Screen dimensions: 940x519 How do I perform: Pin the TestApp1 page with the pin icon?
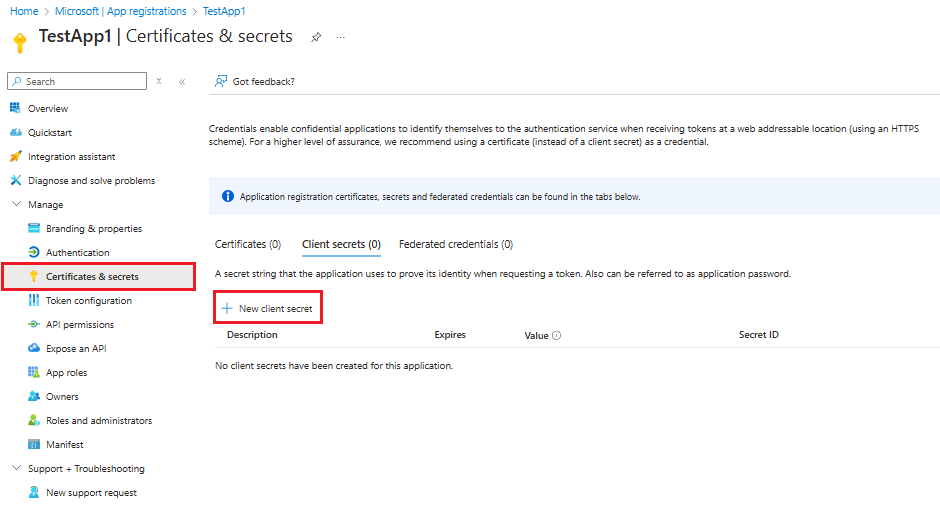click(x=316, y=37)
